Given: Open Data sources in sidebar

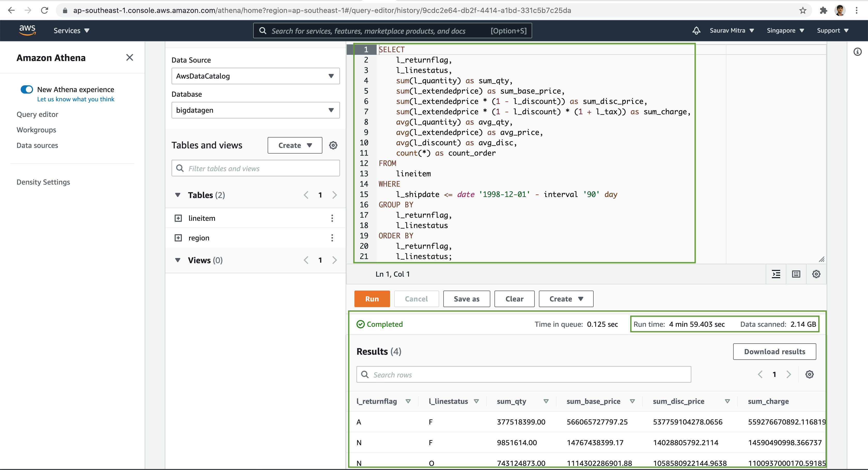Looking at the screenshot, I should click(37, 145).
